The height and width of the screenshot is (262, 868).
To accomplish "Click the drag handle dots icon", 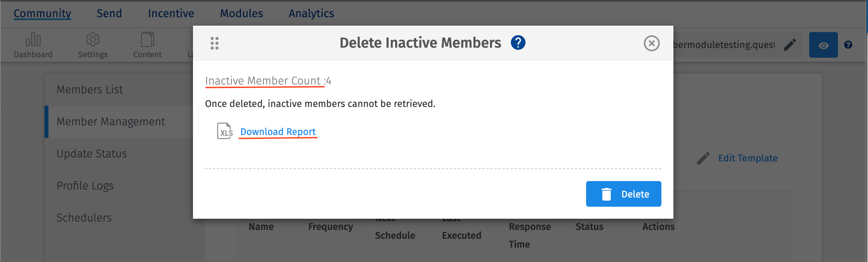I will coord(215,43).
